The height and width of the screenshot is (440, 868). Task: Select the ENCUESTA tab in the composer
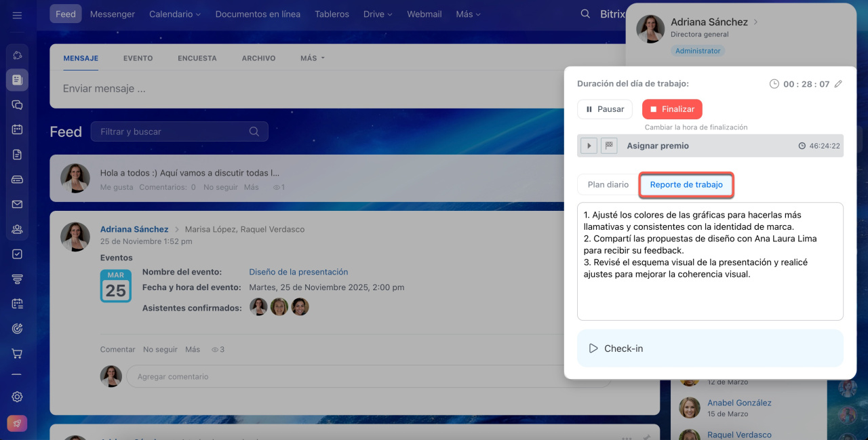197,58
